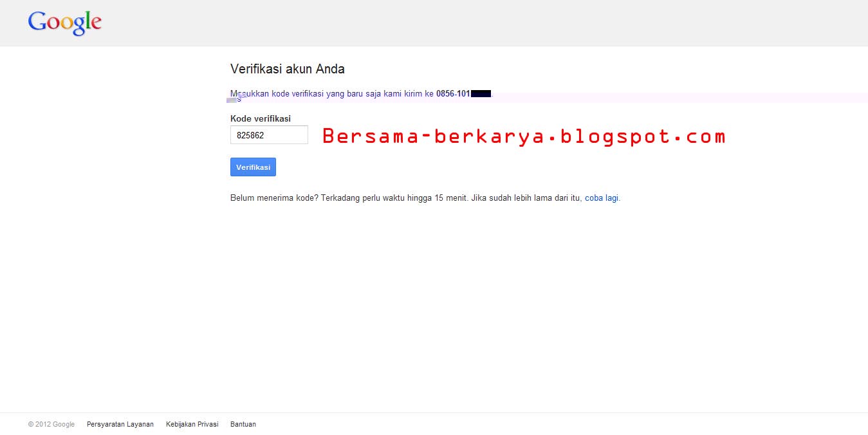Click the bold phone number 0856-101
The image size is (868, 435).
click(452, 93)
